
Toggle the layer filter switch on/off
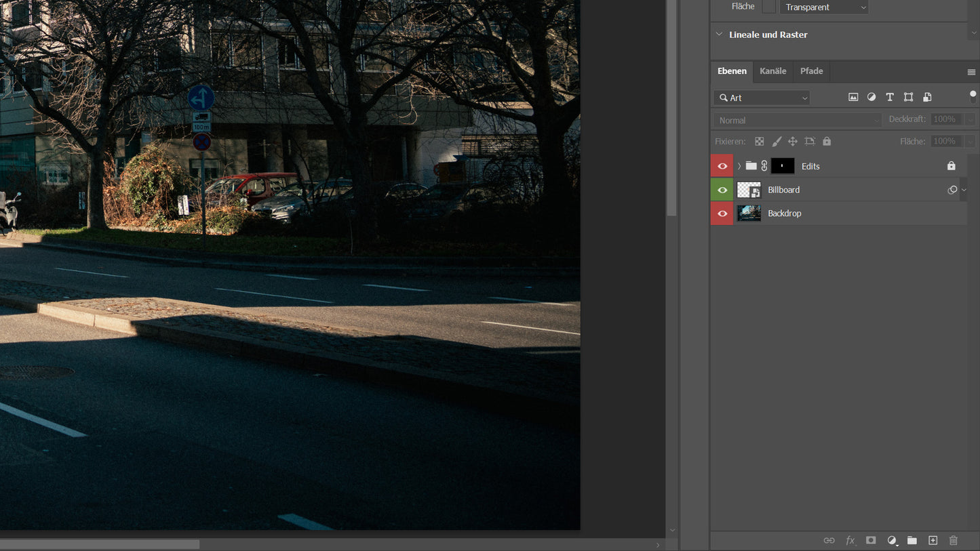[x=973, y=98]
